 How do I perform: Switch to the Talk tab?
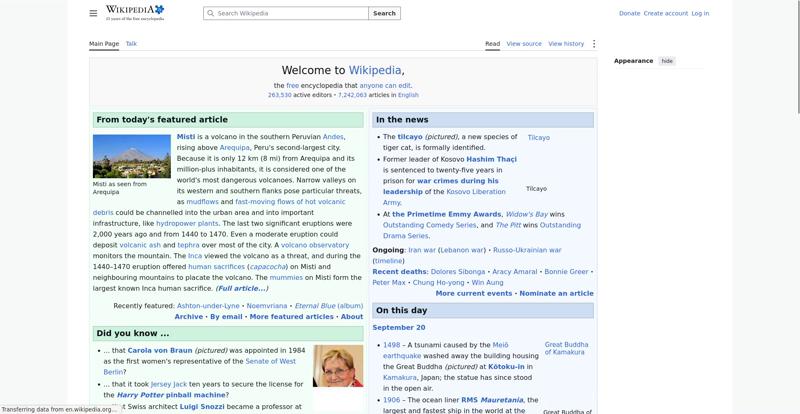click(x=131, y=44)
